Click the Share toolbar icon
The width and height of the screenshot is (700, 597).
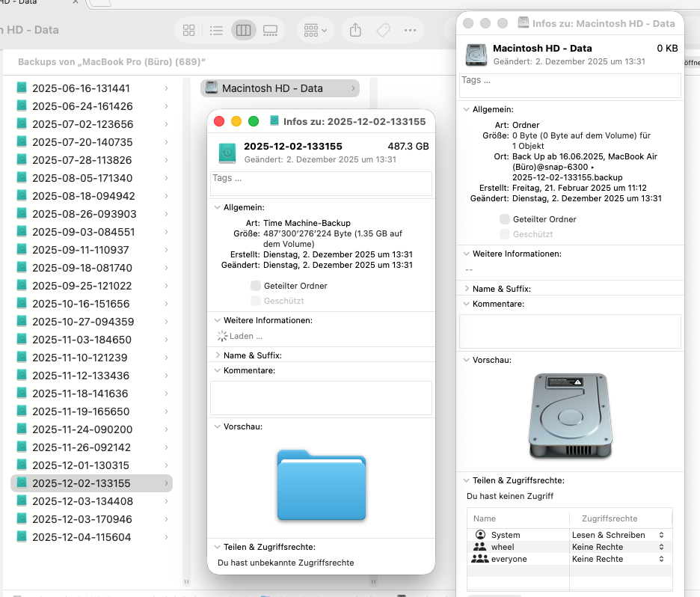coord(356,31)
